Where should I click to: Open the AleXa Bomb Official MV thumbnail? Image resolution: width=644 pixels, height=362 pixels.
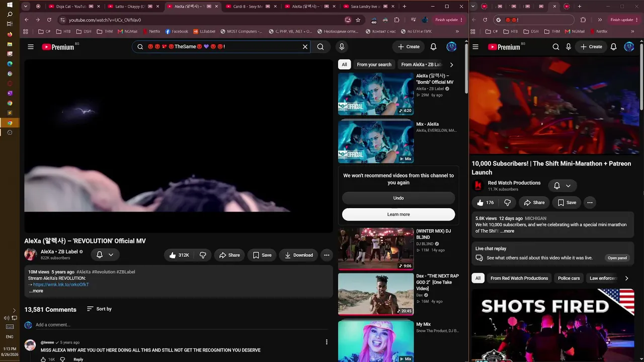tap(376, 94)
